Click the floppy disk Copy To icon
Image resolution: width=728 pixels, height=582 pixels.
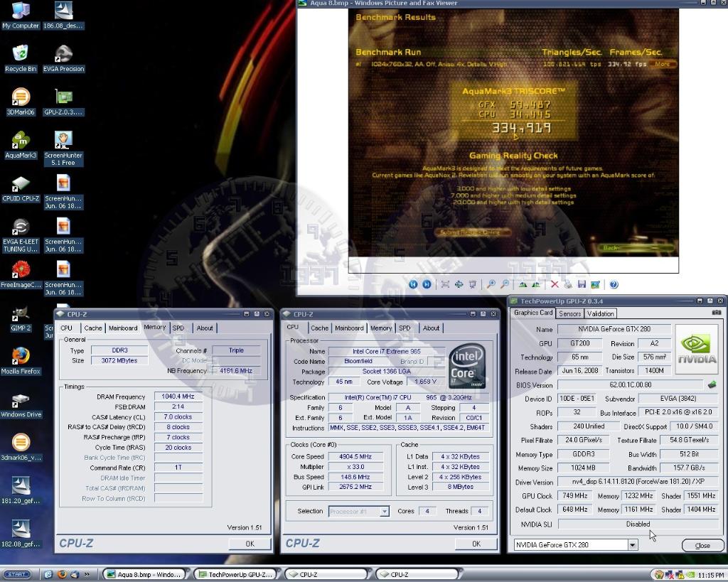[582, 284]
